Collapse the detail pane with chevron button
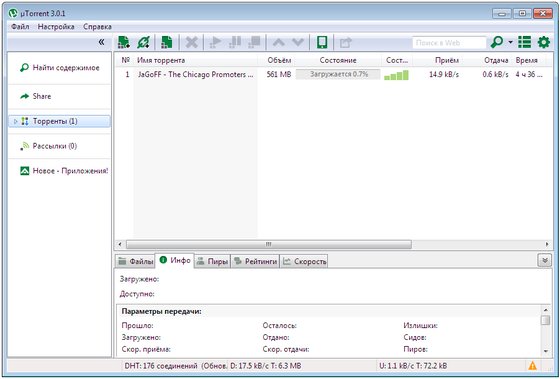This screenshot has height=379, width=560. click(x=545, y=260)
